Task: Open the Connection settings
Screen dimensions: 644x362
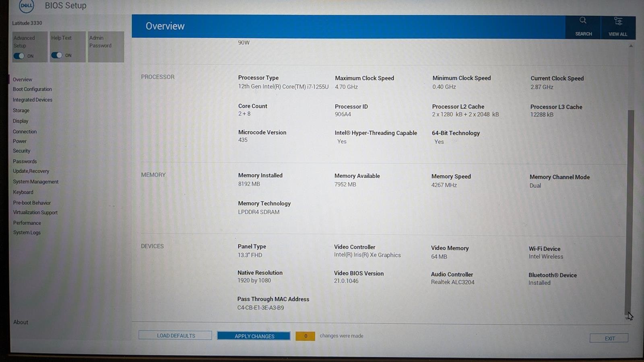Action: coord(25,132)
